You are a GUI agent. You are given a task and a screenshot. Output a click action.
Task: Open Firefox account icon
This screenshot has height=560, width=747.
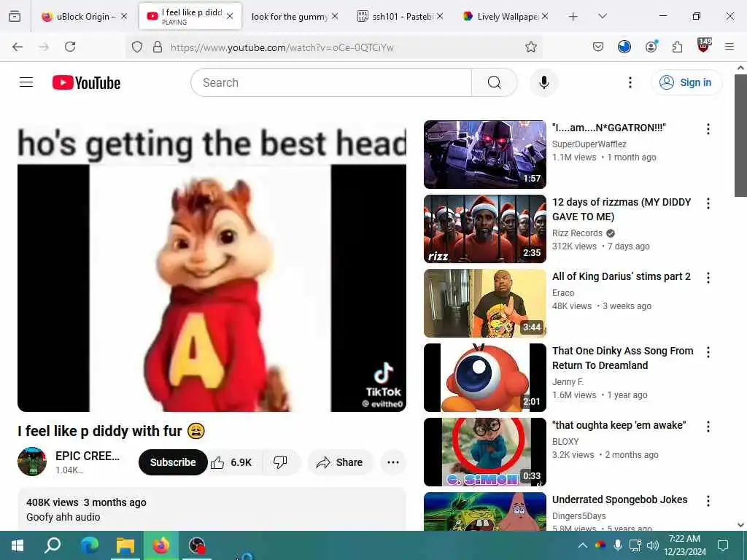point(651,47)
